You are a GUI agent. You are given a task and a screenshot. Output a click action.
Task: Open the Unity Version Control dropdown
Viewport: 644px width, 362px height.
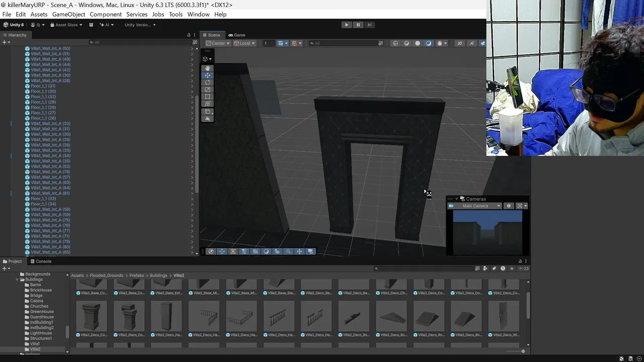[x=140, y=25]
